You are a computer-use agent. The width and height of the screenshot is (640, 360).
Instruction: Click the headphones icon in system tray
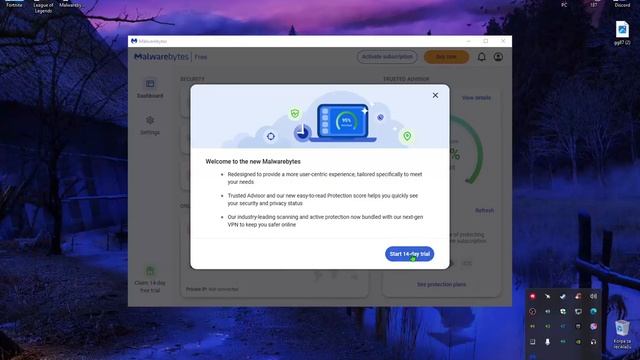[593, 342]
